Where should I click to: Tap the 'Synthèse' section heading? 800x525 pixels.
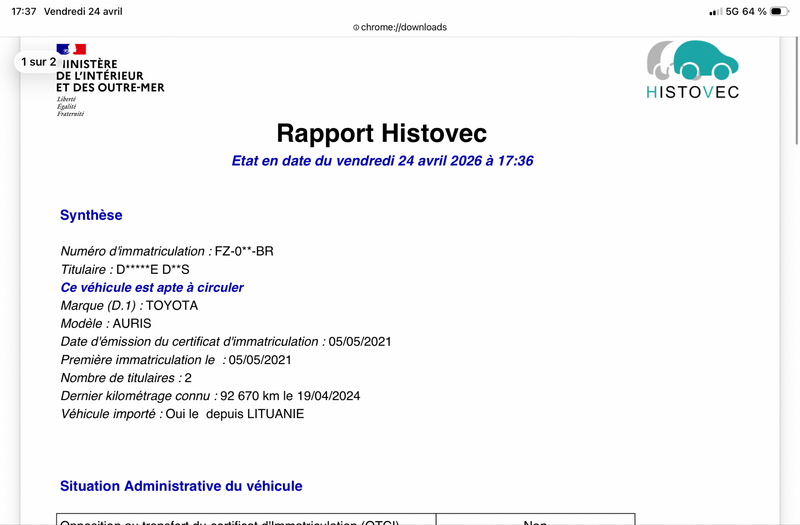(91, 215)
